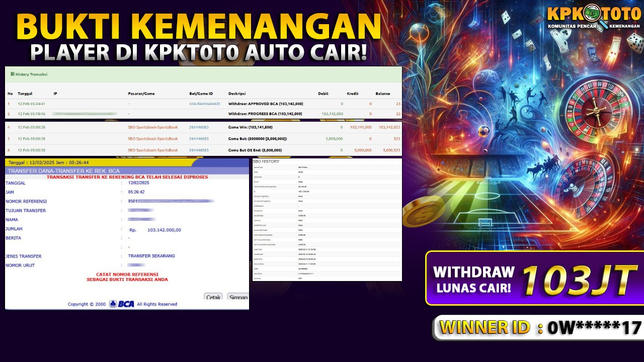
Task: Click the History Transaksi list icon
Action: (x=12, y=74)
